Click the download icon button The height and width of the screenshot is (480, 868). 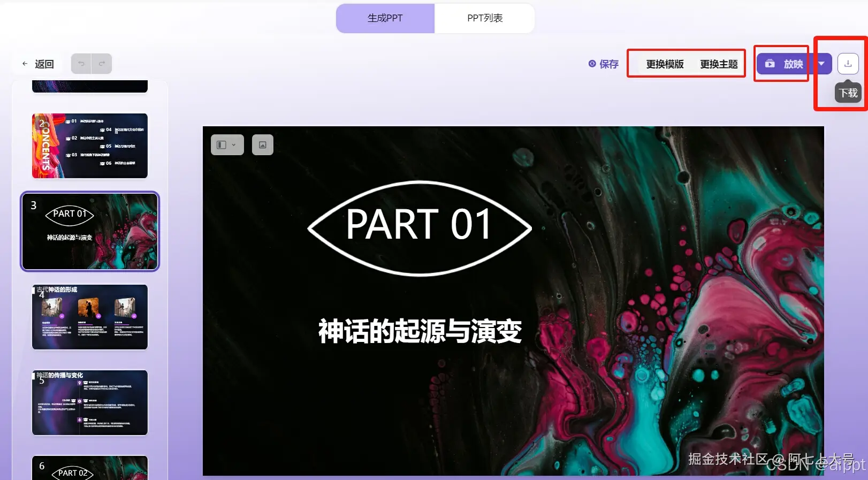point(848,64)
